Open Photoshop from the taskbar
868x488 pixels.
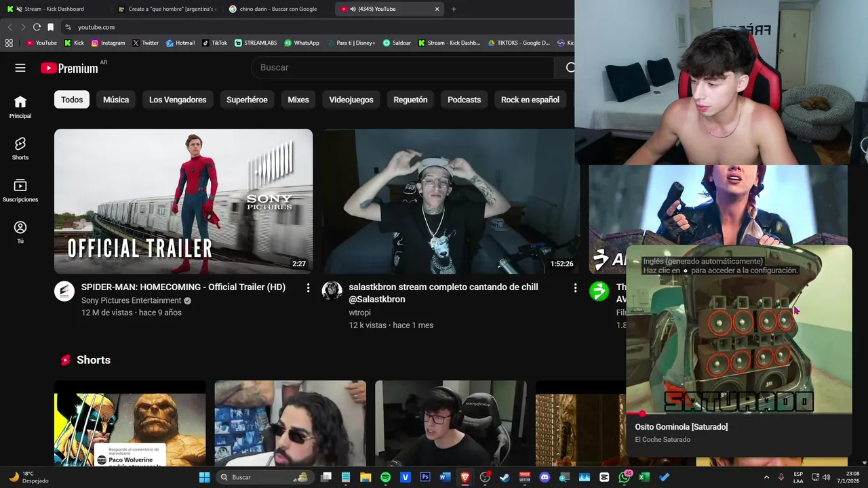pyautogui.click(x=425, y=477)
